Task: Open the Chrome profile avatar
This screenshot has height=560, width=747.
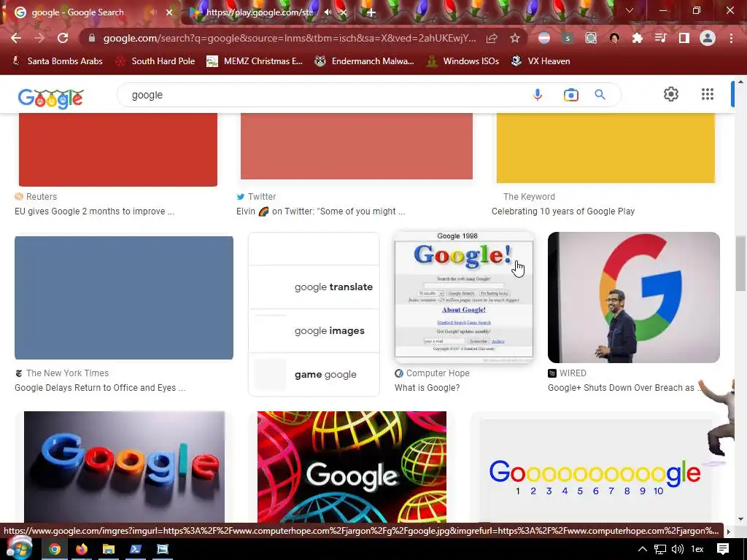Action: click(708, 38)
